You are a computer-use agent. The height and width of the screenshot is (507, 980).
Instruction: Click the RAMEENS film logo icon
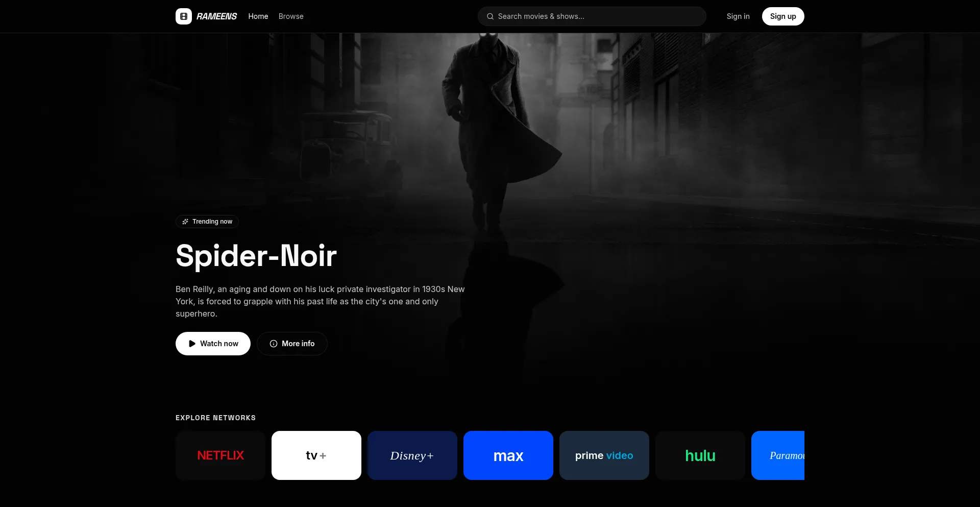[184, 16]
